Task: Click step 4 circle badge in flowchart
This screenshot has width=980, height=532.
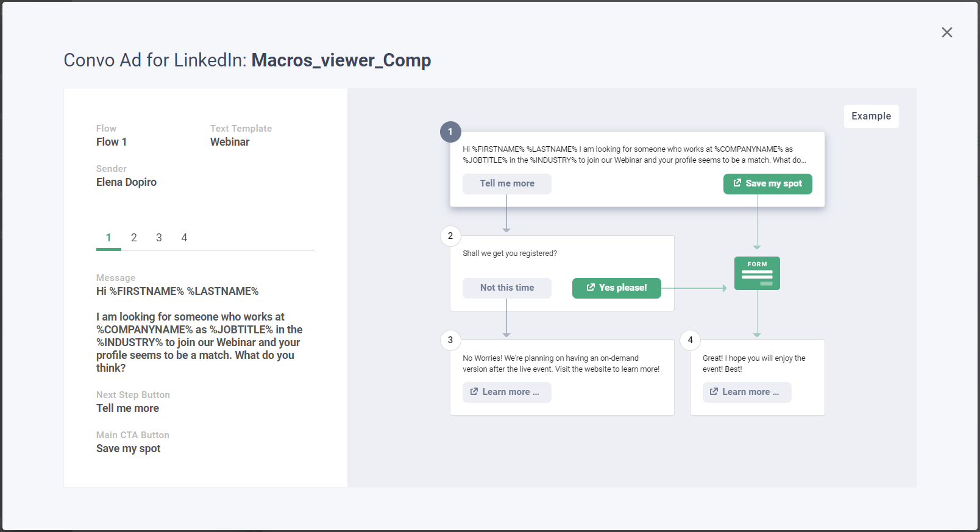Action: point(690,340)
